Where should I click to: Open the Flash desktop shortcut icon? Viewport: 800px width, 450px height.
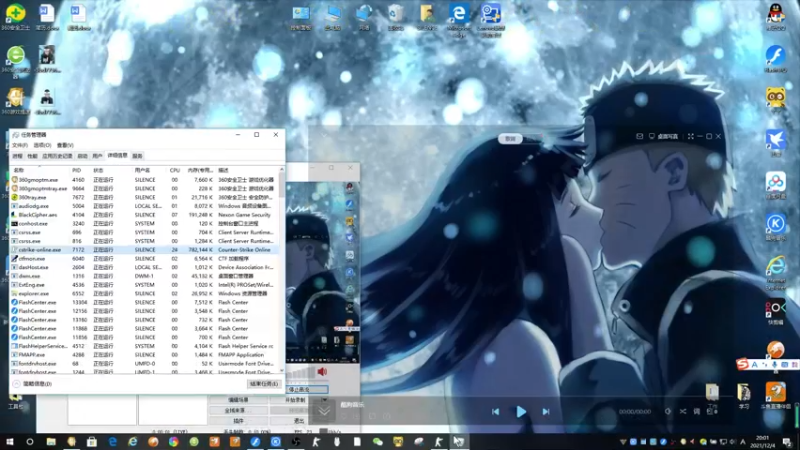point(776,58)
